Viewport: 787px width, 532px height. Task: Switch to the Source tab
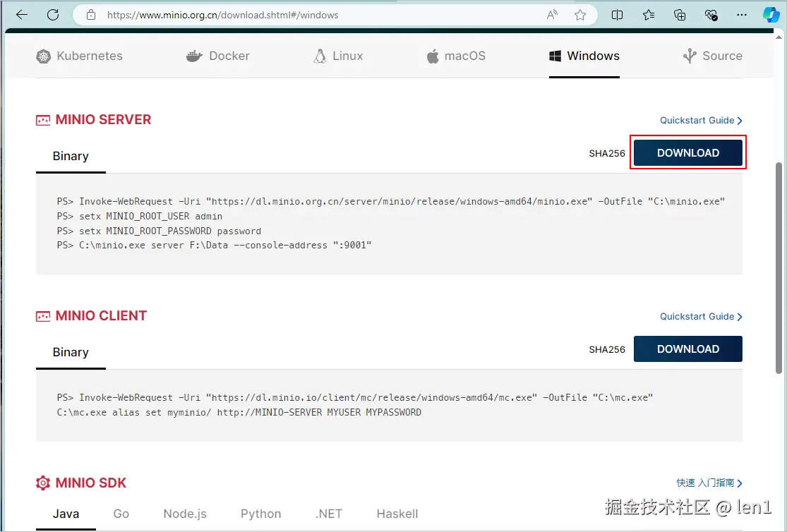[713, 56]
